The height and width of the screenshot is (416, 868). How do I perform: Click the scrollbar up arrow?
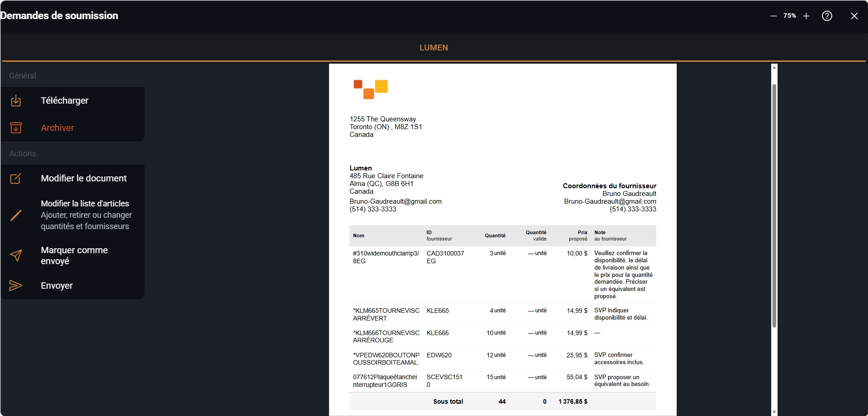[x=774, y=67]
